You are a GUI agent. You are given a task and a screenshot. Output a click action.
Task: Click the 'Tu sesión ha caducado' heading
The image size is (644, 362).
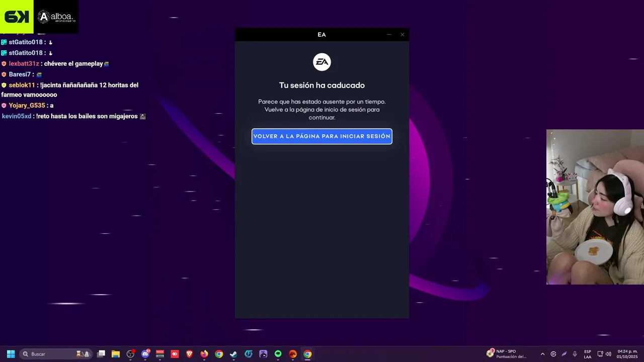tap(322, 85)
